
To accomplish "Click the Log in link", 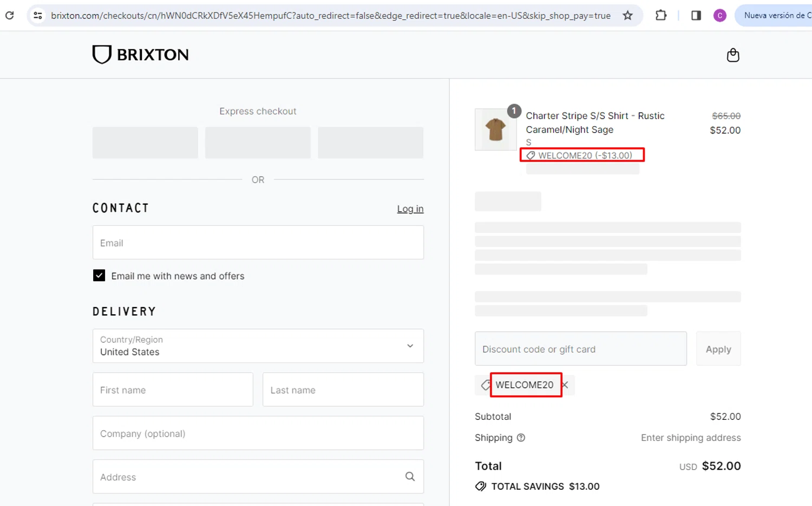I will 410,209.
